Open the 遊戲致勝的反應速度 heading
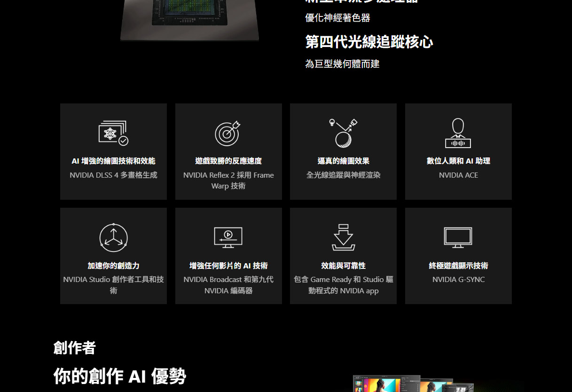 [228, 161]
